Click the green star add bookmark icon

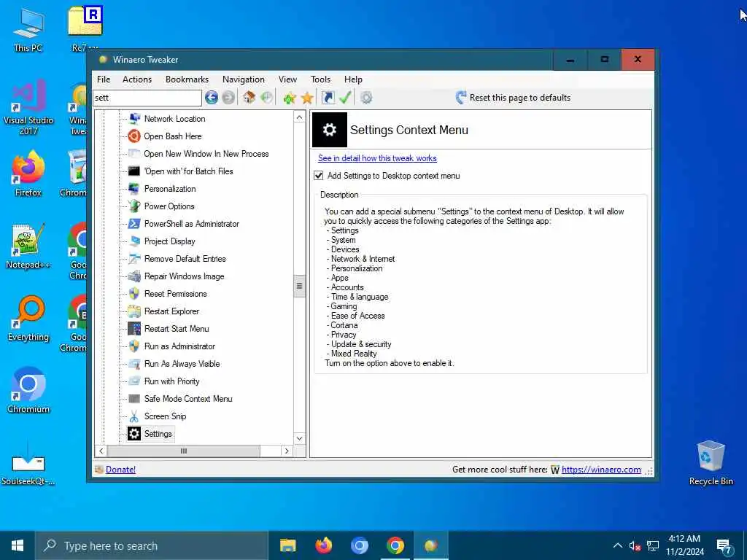point(289,98)
